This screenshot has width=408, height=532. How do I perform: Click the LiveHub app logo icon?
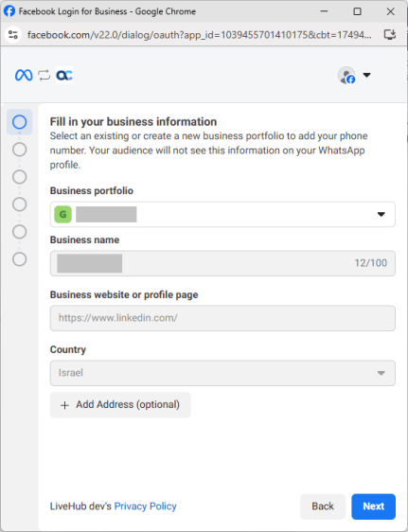pos(64,75)
